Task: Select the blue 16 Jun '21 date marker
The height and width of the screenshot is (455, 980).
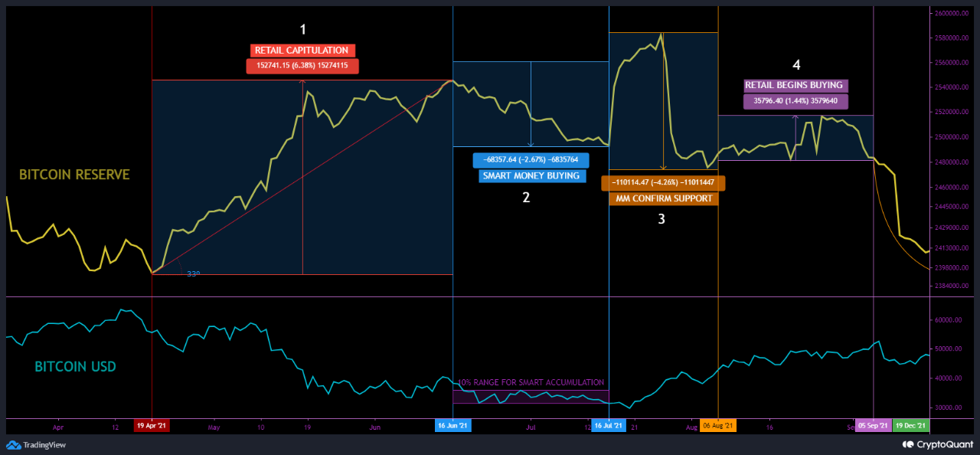Action: coord(454,425)
